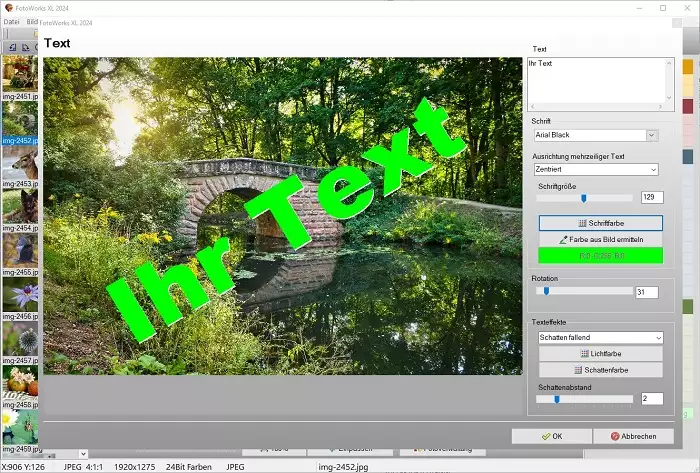700x473 pixels.
Task: Click the FotoWorks XL app icon in title bar
Action: [9, 7]
